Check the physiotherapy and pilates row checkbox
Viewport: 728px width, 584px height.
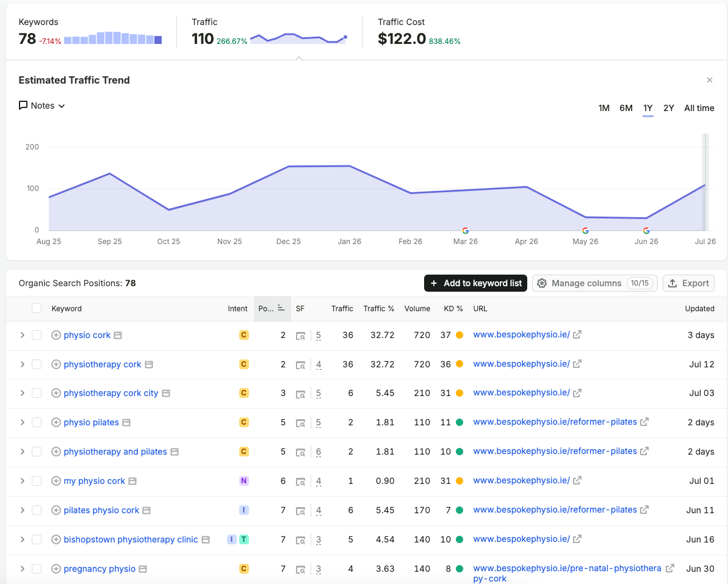point(37,452)
